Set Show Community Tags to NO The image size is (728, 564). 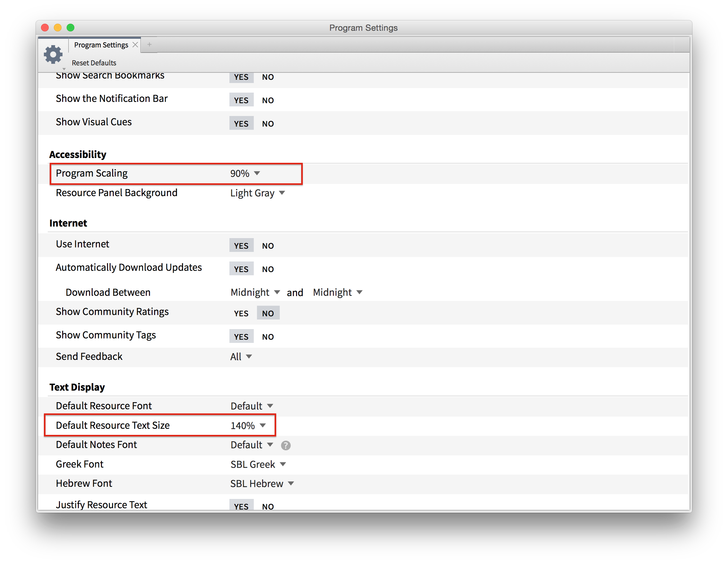click(x=268, y=337)
